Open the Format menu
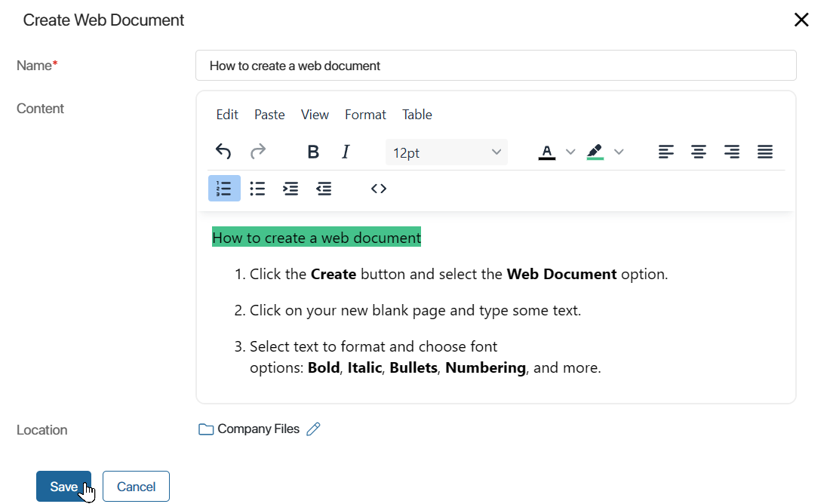Viewport: 830px width, 504px height. 365,115
